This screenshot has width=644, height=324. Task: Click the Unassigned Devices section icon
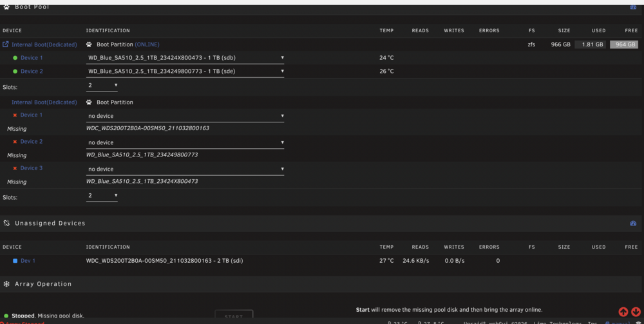pos(6,223)
